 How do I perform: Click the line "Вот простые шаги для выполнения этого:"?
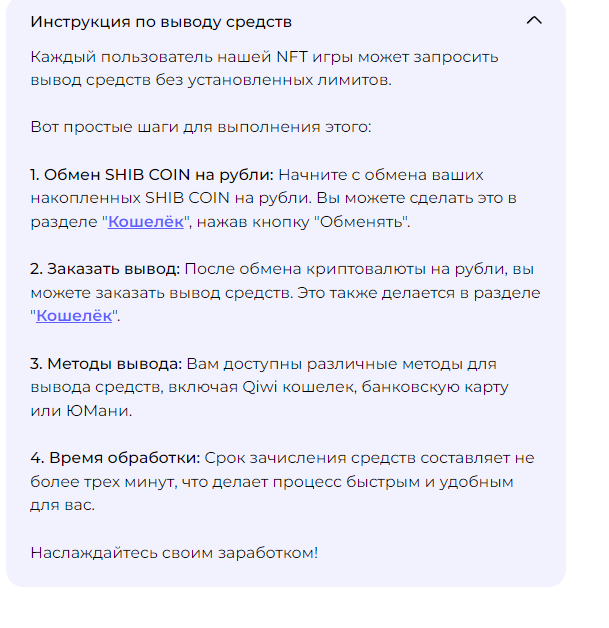click(200, 127)
